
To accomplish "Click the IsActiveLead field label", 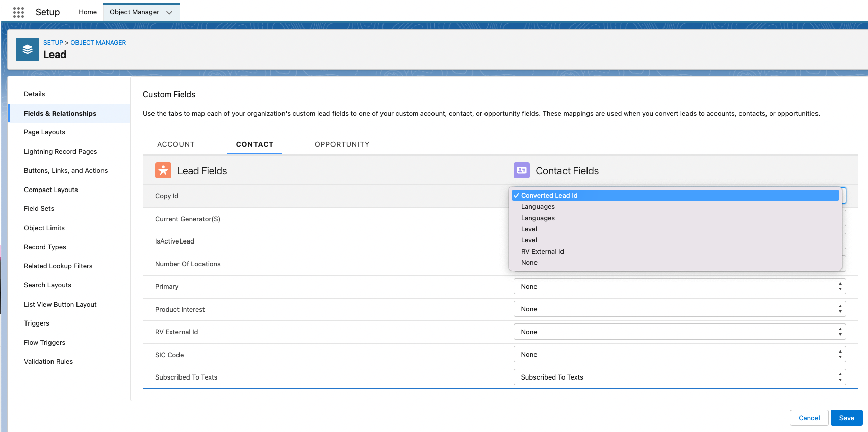I will [174, 241].
